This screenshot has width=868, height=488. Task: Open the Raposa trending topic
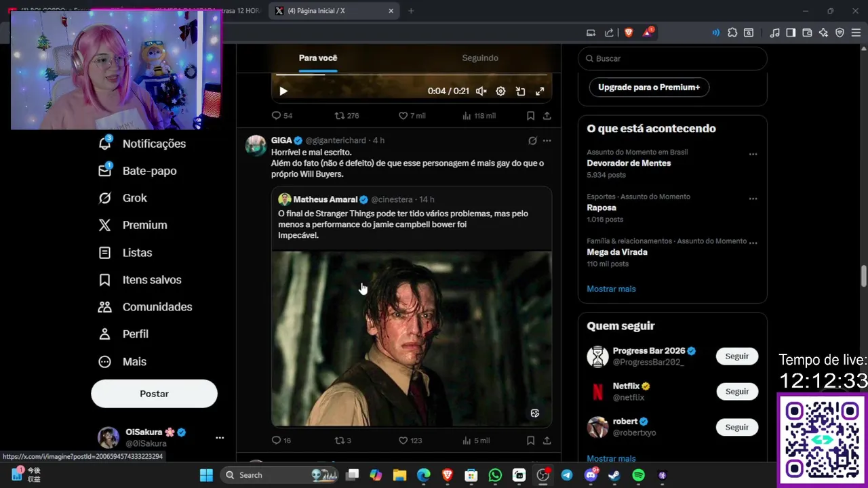(x=601, y=207)
